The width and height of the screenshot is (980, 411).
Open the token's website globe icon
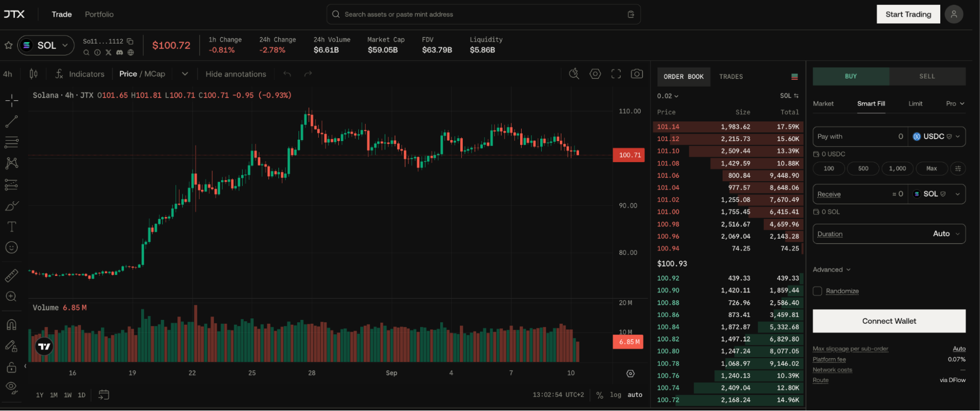pyautogui.click(x=131, y=52)
